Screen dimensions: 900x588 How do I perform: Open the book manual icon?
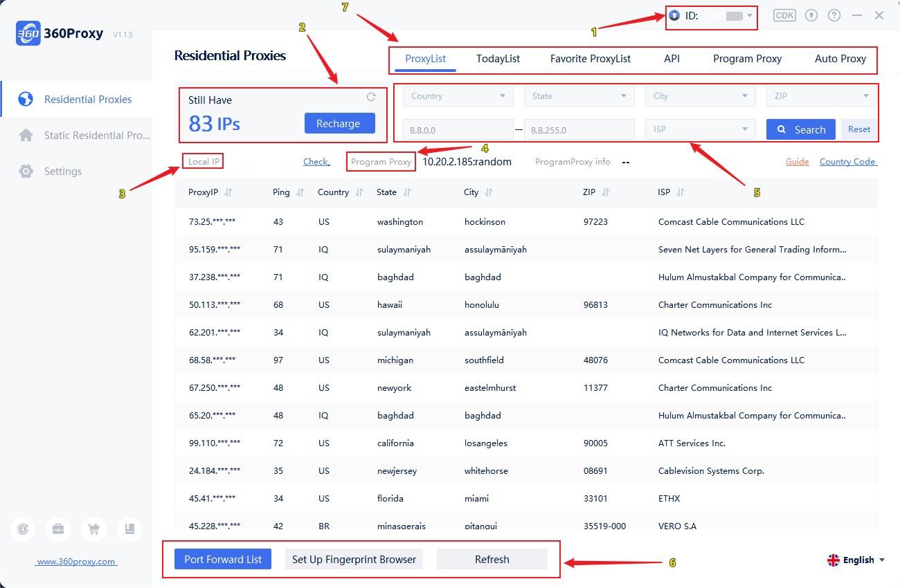tap(129, 529)
